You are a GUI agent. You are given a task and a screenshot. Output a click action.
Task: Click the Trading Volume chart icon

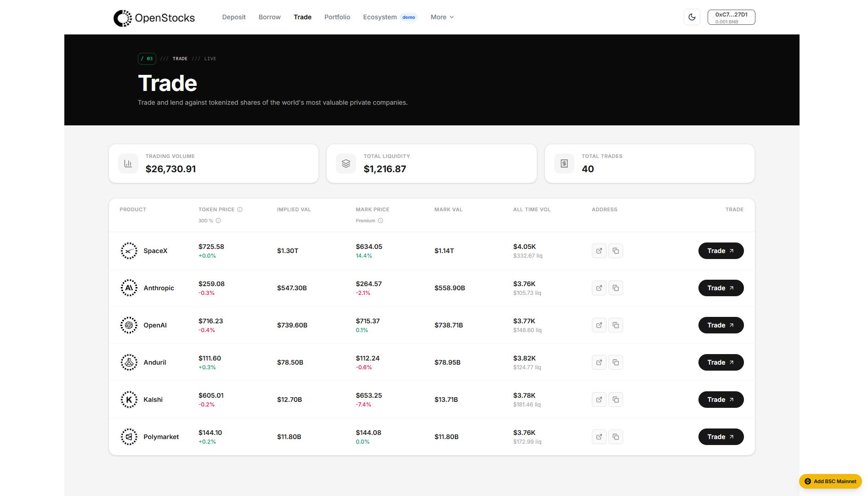point(128,163)
